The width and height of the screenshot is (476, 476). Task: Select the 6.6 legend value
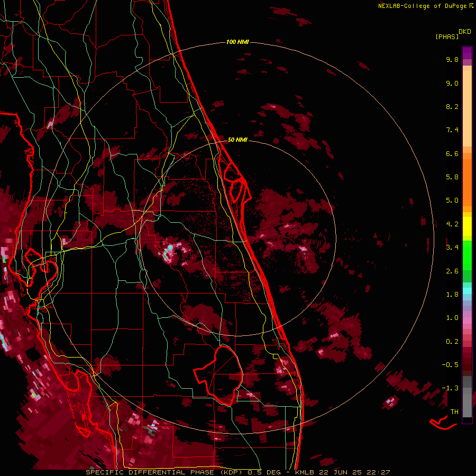click(452, 153)
